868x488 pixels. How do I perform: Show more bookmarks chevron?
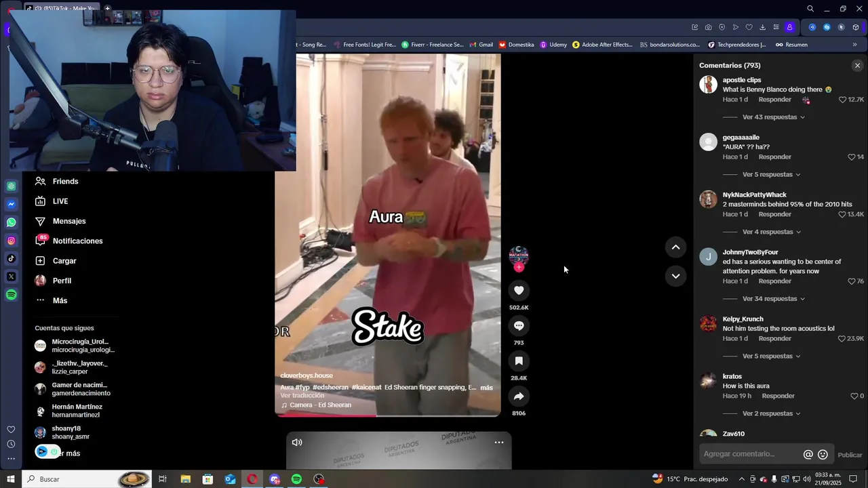pos(854,45)
